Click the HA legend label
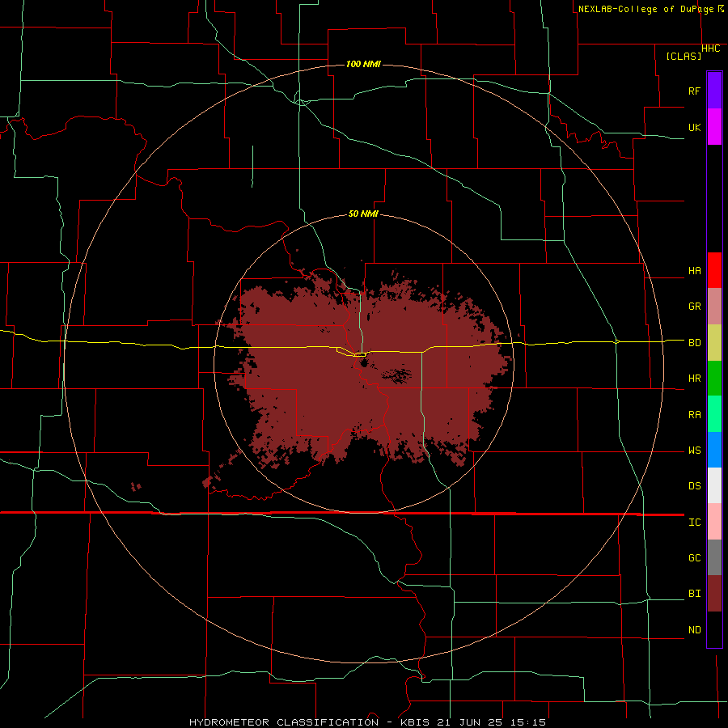The width and height of the screenshot is (728, 728). (694, 270)
